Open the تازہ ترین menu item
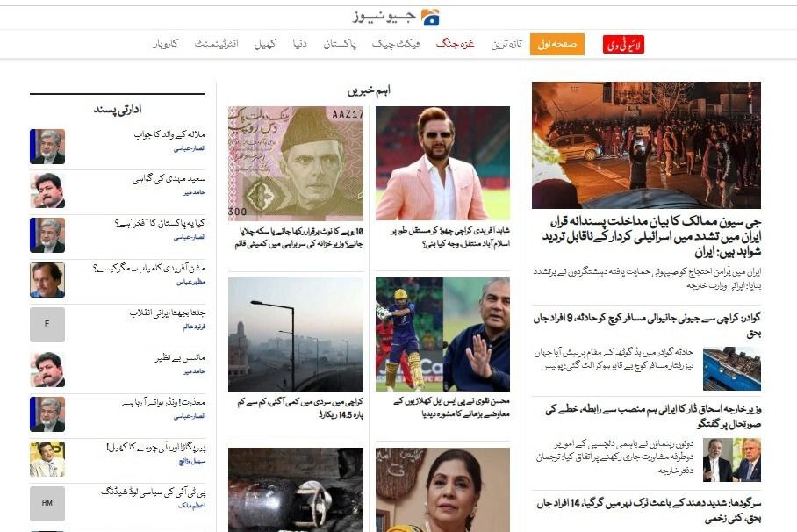 click(506, 44)
